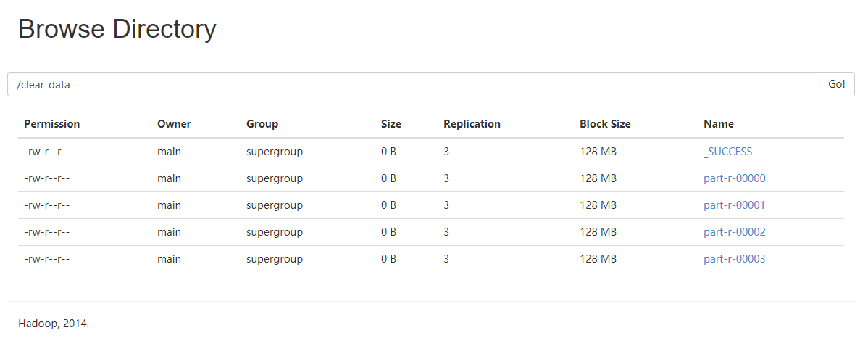Open the part-r-00002 file link
Image resolution: width=868 pixels, height=346 pixels.
tap(734, 232)
